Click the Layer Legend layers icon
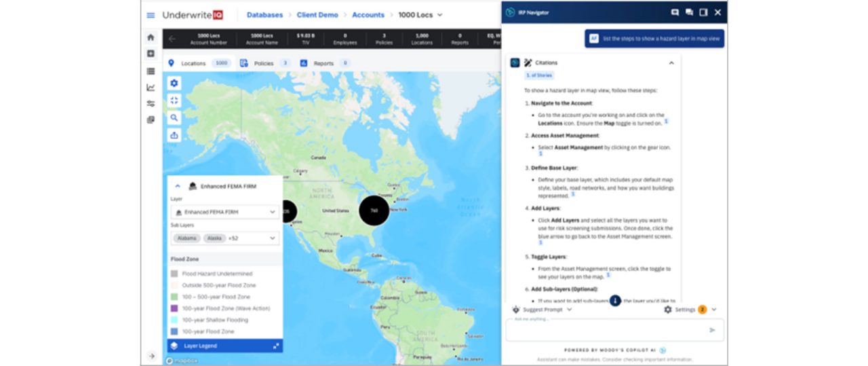This screenshot has width=868, height=366. pos(174,346)
